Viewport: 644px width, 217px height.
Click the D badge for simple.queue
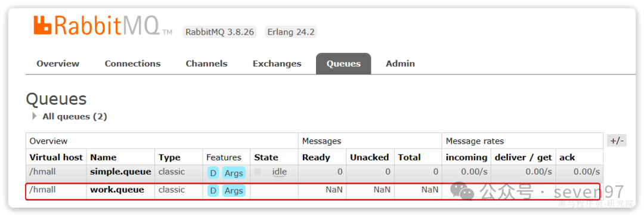pyautogui.click(x=213, y=173)
